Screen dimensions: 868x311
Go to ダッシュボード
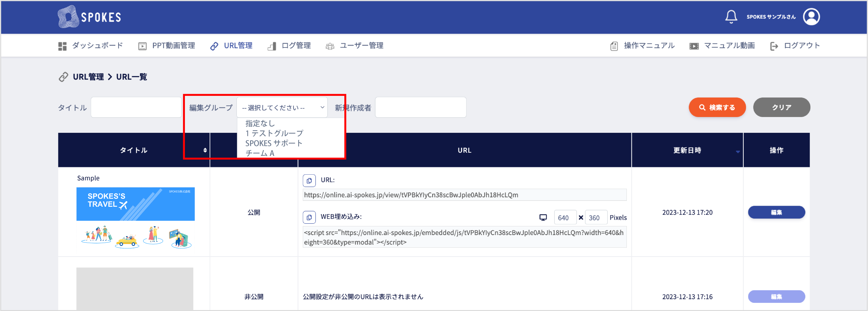(97, 46)
